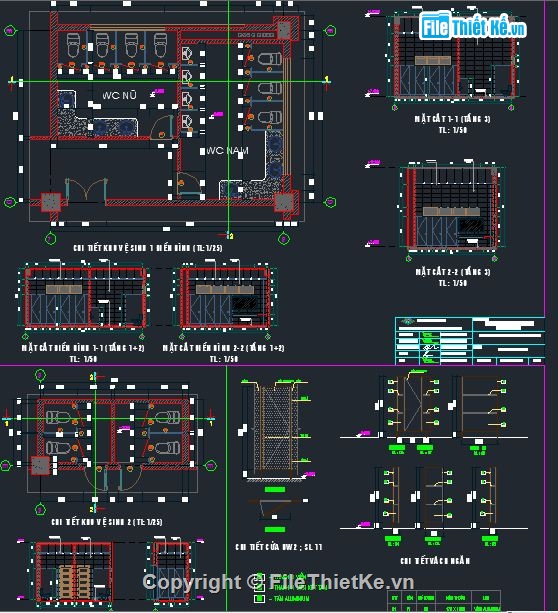Select the bottom-left structural column in plan 1
Viewport: 558px width, 613px height.
51,202
